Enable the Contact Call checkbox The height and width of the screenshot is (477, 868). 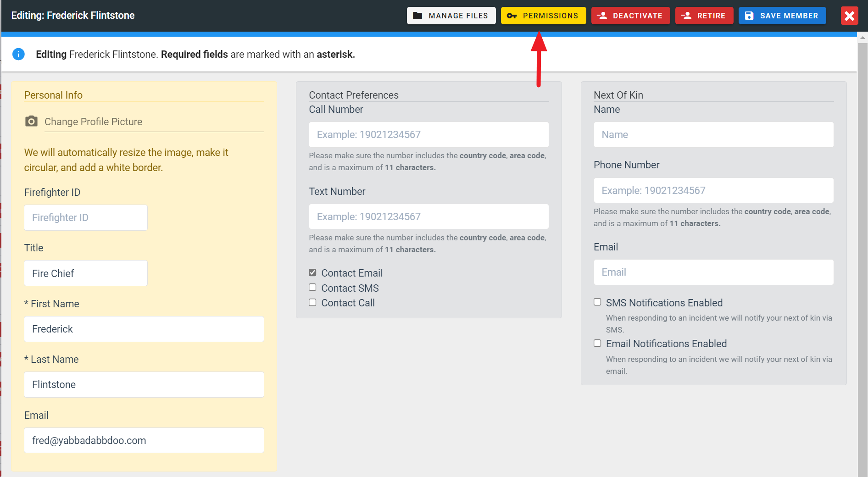click(312, 302)
